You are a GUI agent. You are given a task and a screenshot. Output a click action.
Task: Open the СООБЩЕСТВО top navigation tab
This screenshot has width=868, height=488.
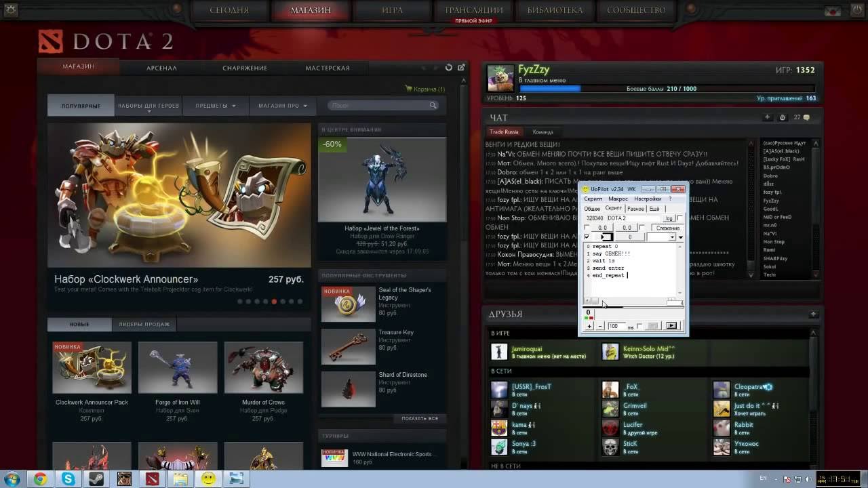[x=636, y=10]
